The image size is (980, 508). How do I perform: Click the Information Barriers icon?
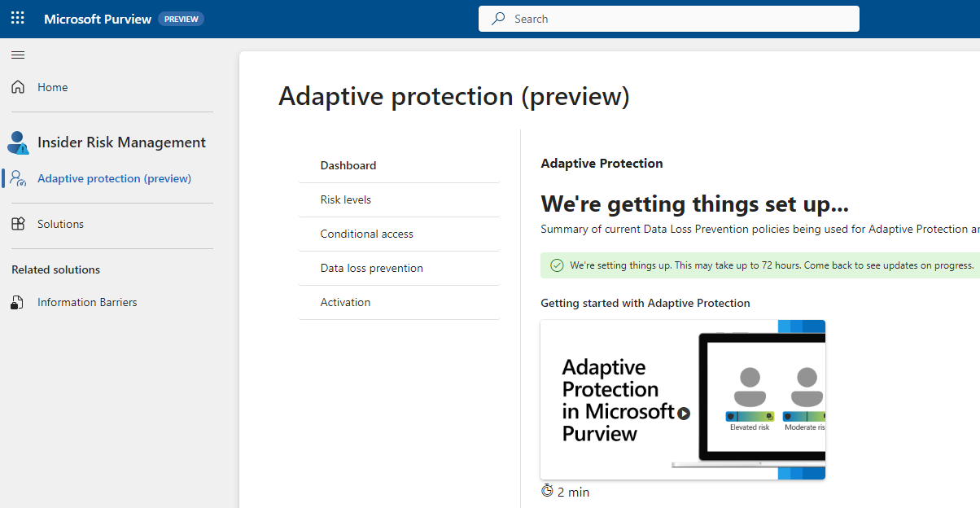pyautogui.click(x=18, y=303)
